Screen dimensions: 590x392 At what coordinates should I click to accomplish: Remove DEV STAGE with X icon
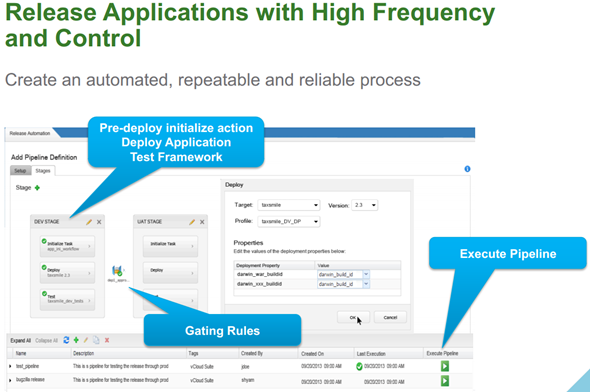[x=99, y=222]
